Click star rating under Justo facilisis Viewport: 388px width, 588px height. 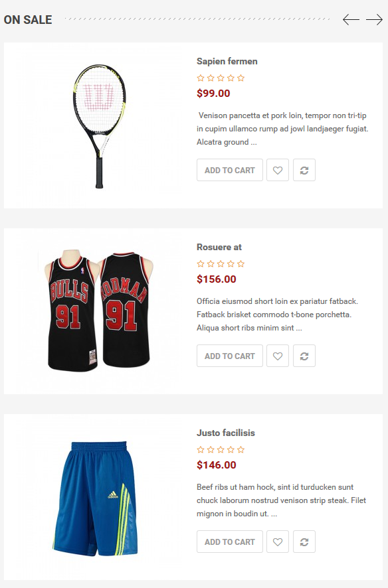(221, 449)
